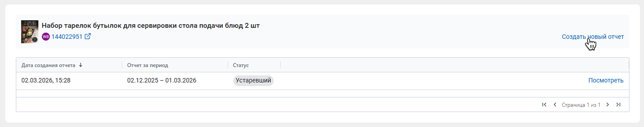Open the external link icon beside 144022951
This screenshot has width=644, height=127.
tap(87, 37)
